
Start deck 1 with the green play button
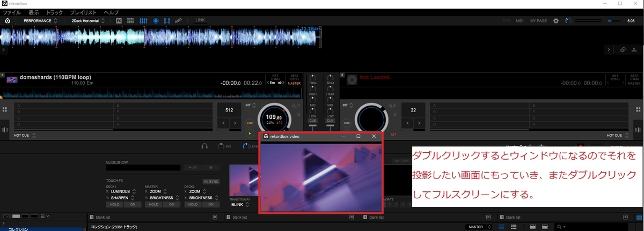point(250,133)
